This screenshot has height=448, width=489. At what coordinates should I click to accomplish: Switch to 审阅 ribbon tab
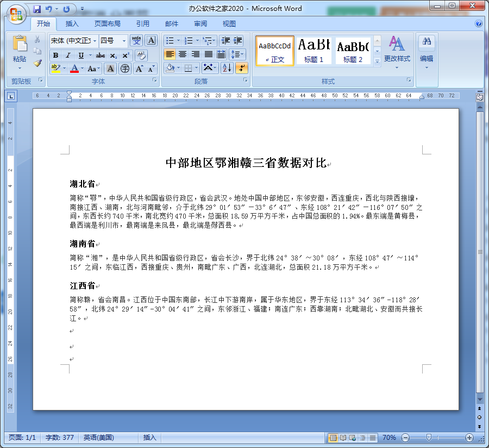pyautogui.click(x=200, y=24)
